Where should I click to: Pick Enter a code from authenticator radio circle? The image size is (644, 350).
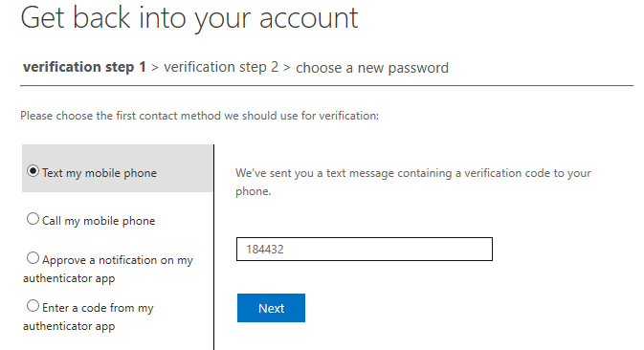point(33,306)
